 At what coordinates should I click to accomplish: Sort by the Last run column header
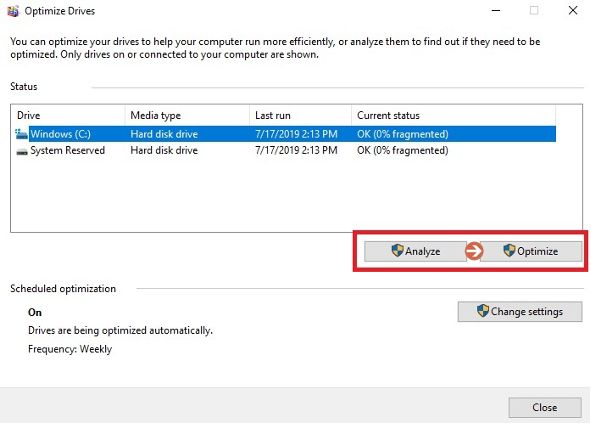pos(300,115)
